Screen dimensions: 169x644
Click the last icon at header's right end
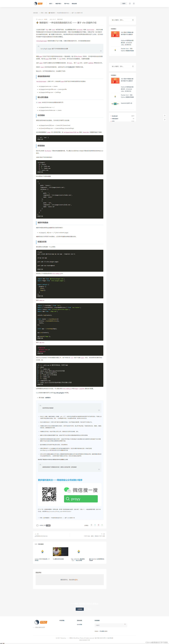(134, 4)
